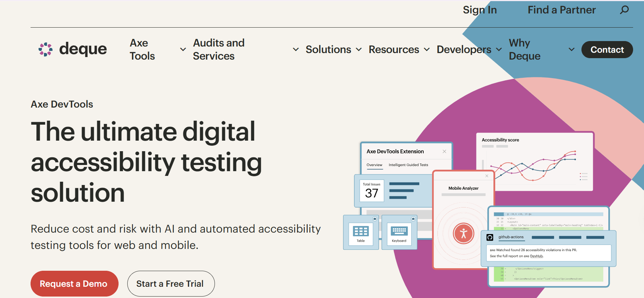Open the Axe Tools menu item
Viewport: 644px width, 298px height.
pos(143,49)
